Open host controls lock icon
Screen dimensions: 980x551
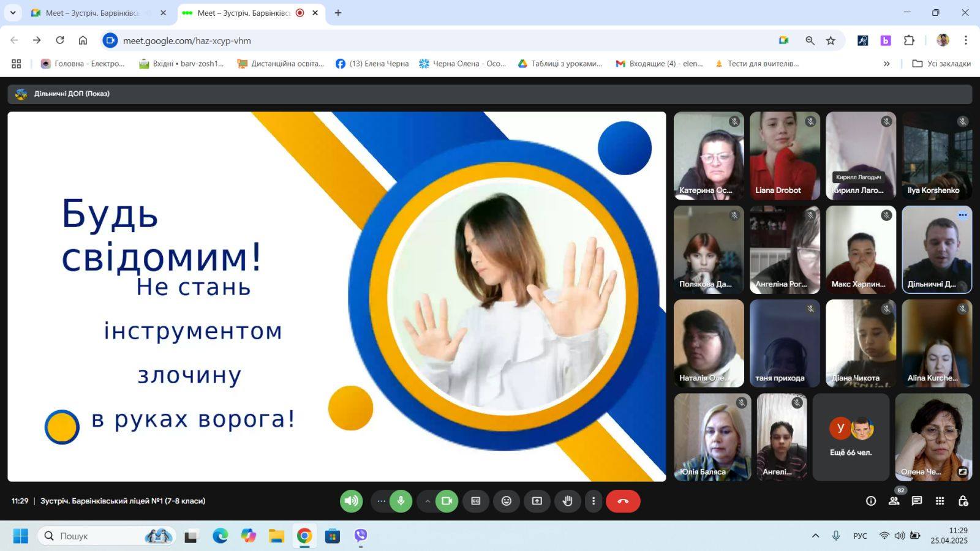click(963, 501)
